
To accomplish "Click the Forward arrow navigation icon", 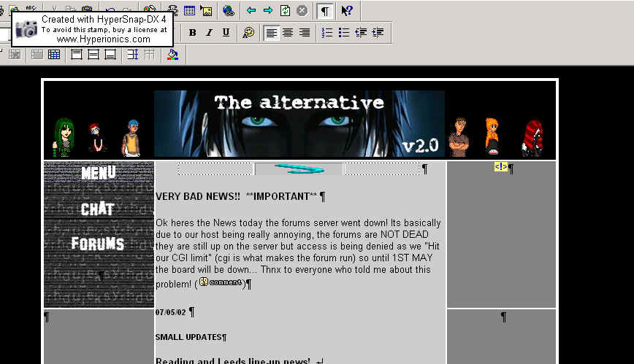I will 268,10.
